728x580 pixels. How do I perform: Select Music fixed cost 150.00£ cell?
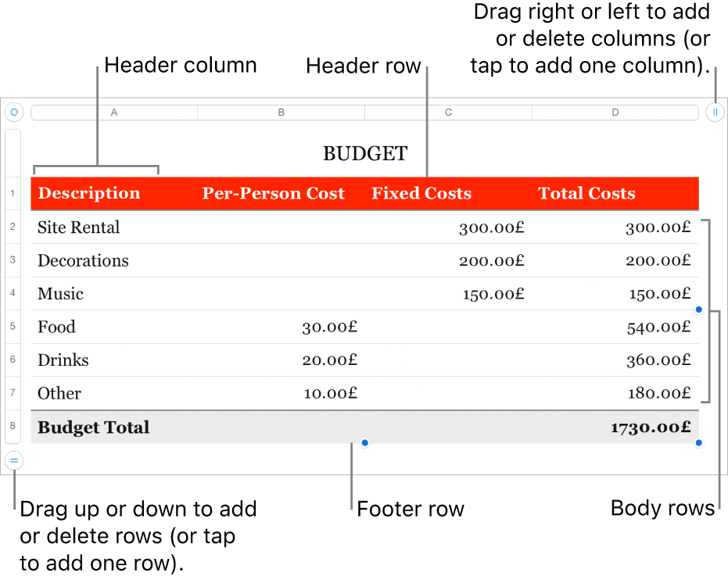pyautogui.click(x=491, y=294)
